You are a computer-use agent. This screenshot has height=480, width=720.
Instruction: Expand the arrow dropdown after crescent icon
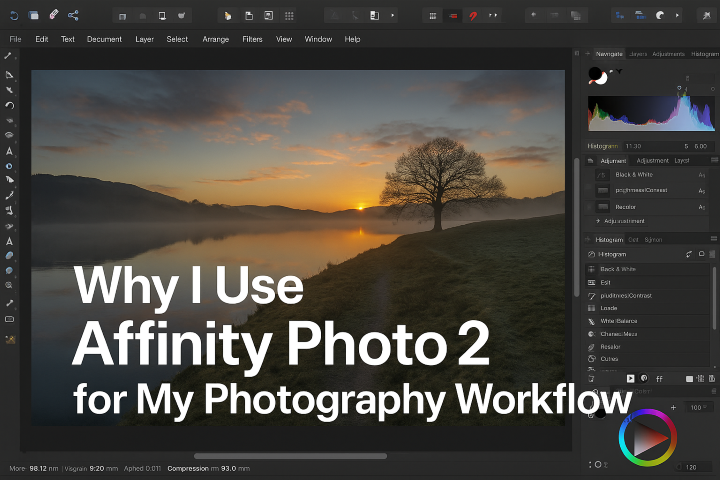[677, 16]
